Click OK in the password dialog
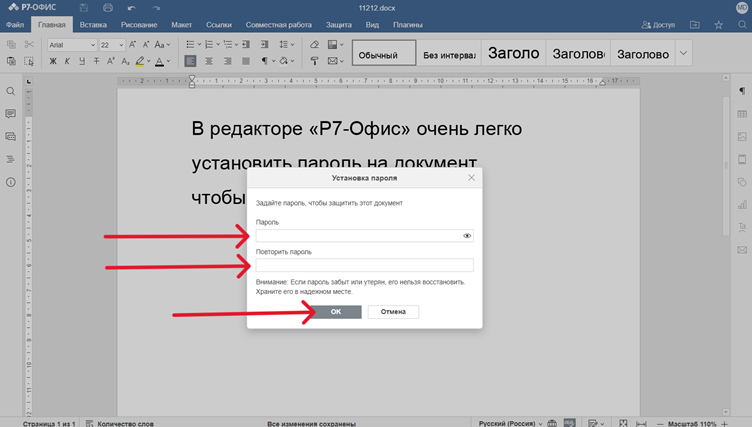 click(x=335, y=312)
